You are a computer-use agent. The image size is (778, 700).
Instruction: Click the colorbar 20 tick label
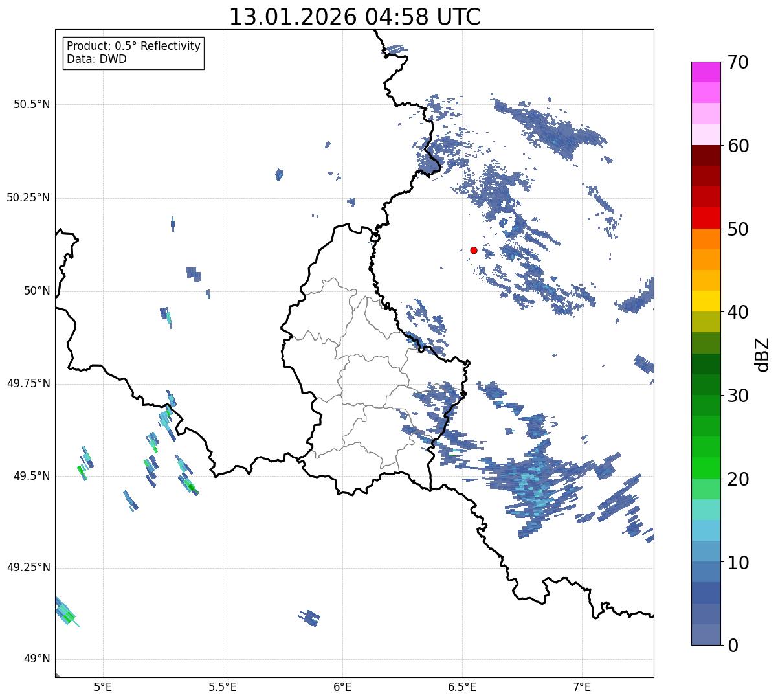(738, 479)
